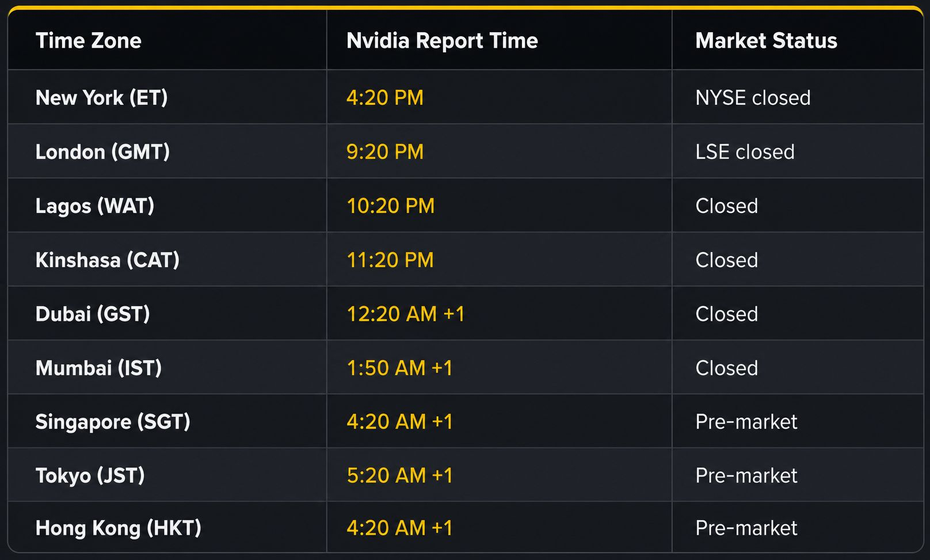Select the London (GMT) row label
Image resolution: width=930 pixels, height=560 pixels.
102,152
